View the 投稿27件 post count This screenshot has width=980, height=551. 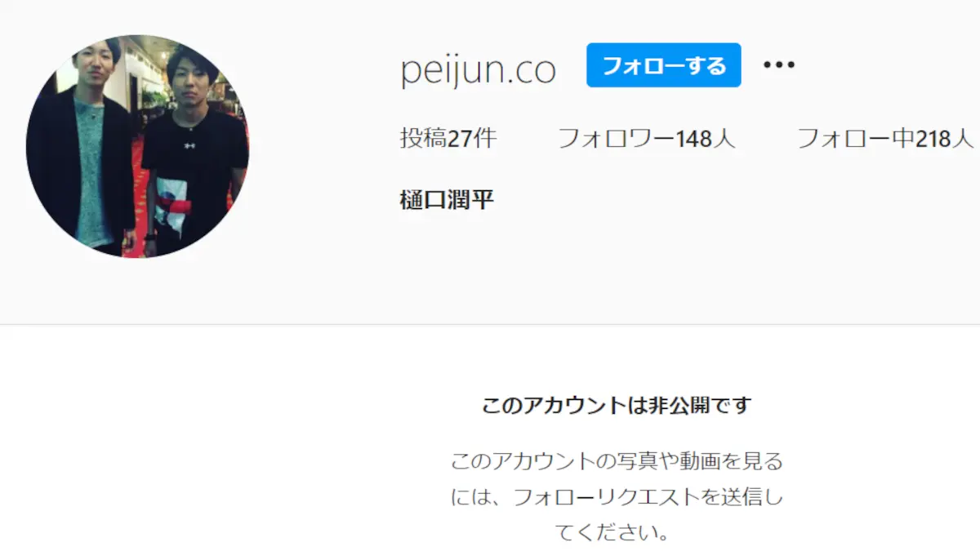click(448, 139)
